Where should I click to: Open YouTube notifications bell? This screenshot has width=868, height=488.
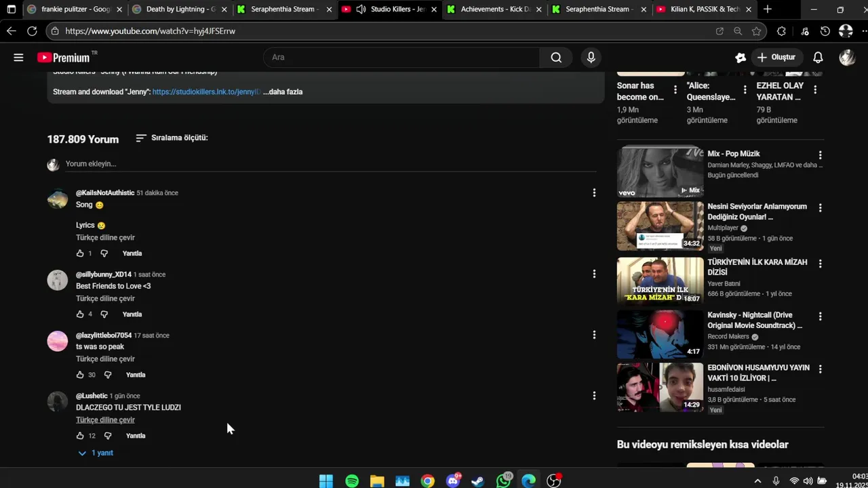pyautogui.click(x=818, y=58)
